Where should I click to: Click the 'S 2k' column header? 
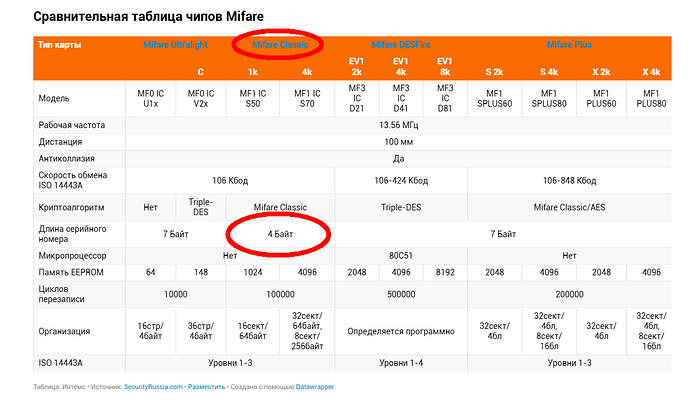(494, 72)
